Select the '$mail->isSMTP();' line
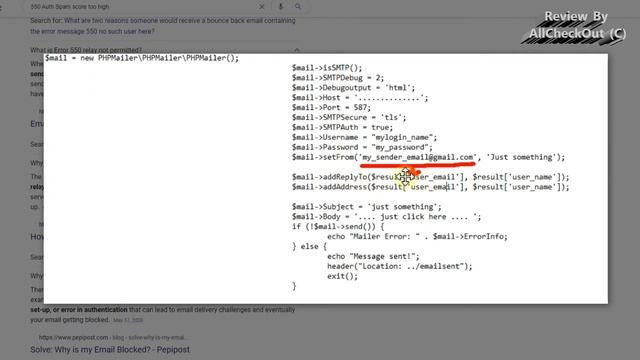Viewport: 640px width, 360px height. 327,68
